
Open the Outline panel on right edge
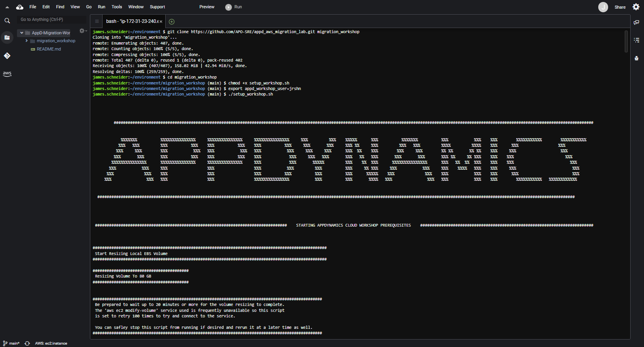[636, 40]
